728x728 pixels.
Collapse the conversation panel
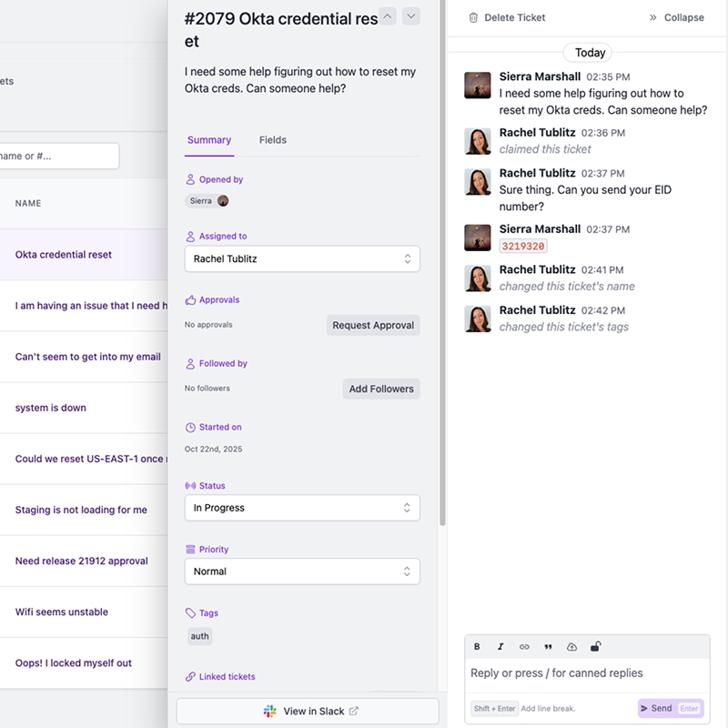pos(676,17)
